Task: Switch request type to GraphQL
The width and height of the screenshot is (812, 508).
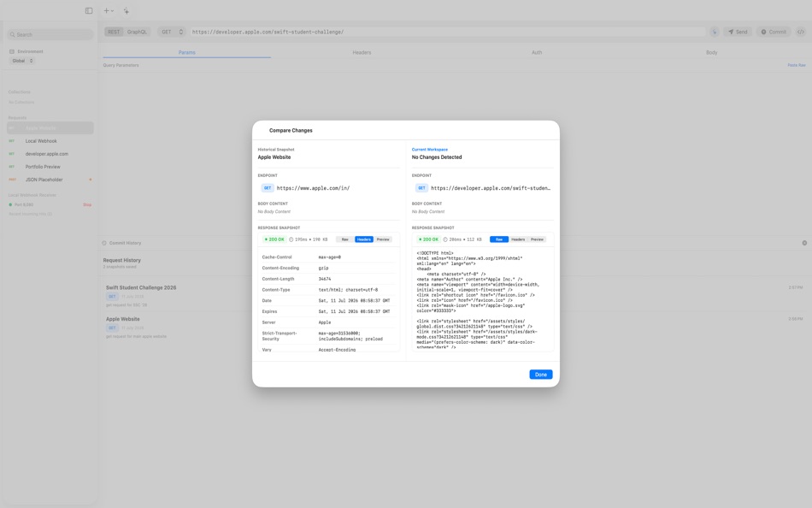Action: pos(137,32)
